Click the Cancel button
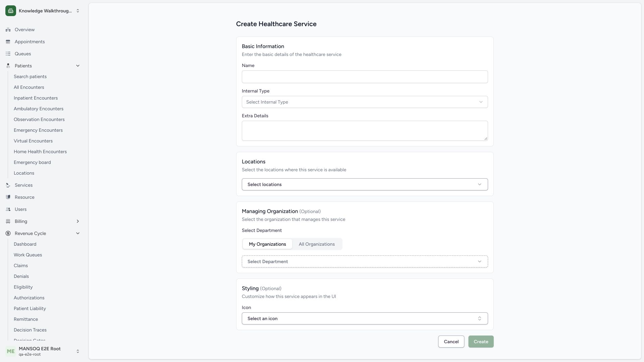 451,342
